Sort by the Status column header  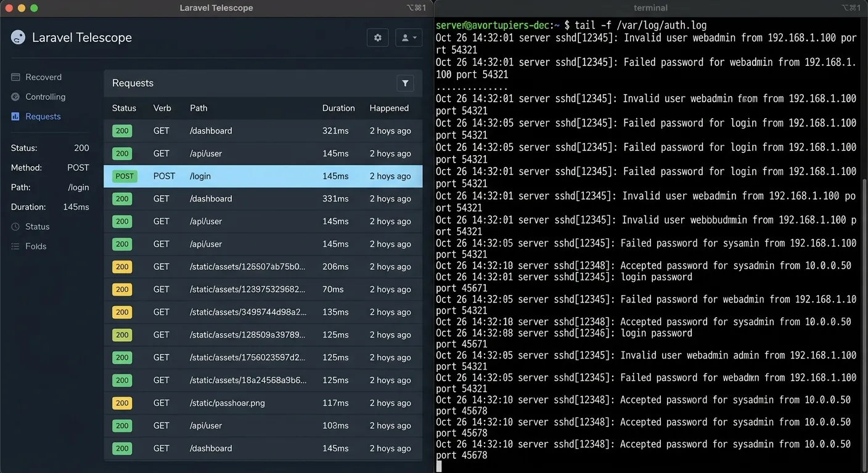[x=124, y=108]
